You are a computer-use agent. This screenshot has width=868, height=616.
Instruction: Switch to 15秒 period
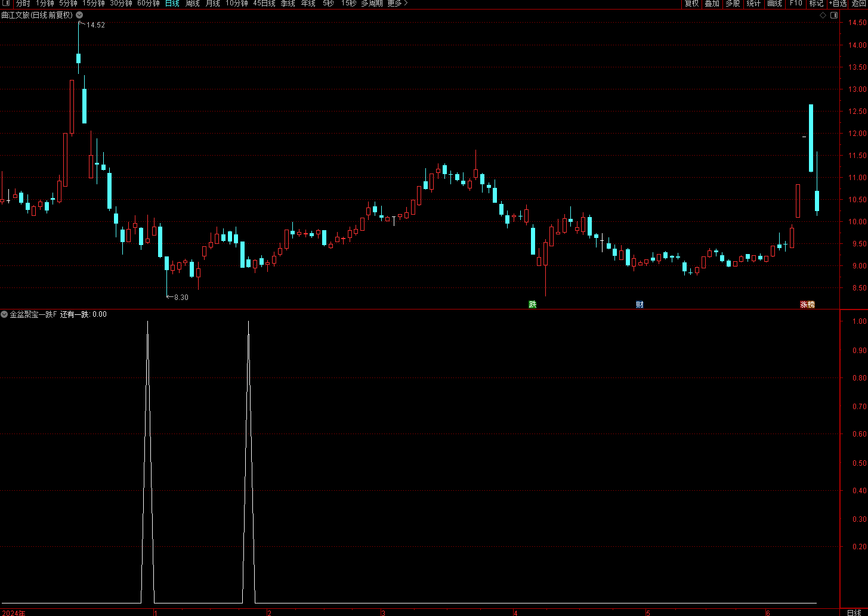tap(348, 4)
